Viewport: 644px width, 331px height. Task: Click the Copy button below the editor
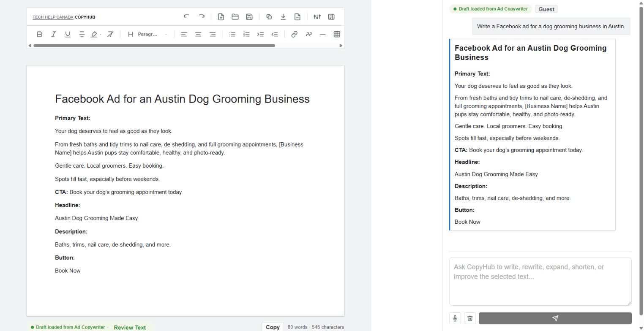[273, 327]
